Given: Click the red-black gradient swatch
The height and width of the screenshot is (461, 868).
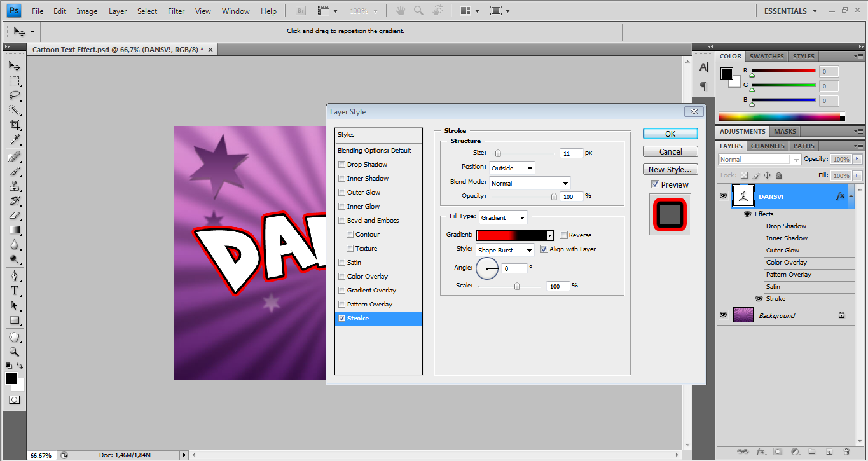Looking at the screenshot, I should coord(511,235).
